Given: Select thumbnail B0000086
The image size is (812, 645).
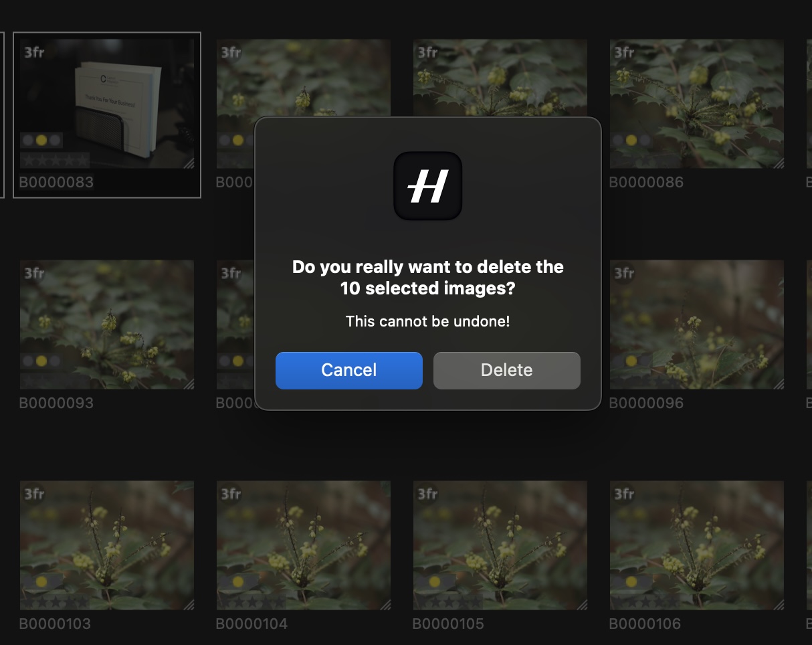Looking at the screenshot, I should [x=697, y=104].
